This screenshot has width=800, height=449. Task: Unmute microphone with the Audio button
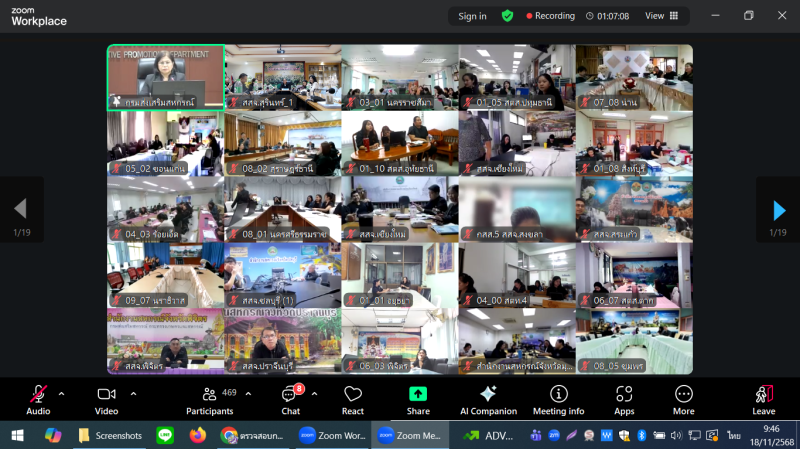(38, 397)
